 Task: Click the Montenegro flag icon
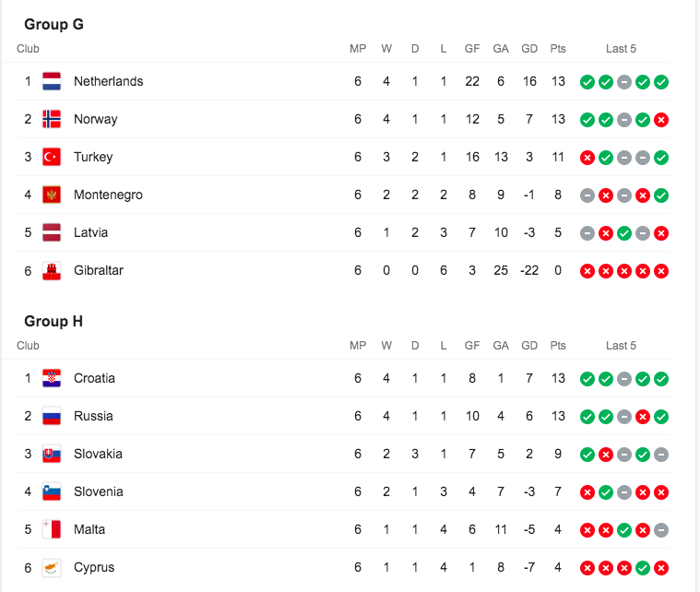(x=52, y=195)
